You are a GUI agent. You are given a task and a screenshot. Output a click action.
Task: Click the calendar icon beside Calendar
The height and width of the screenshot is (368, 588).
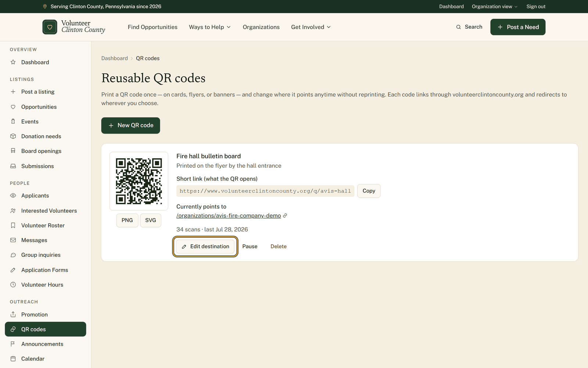point(13,358)
